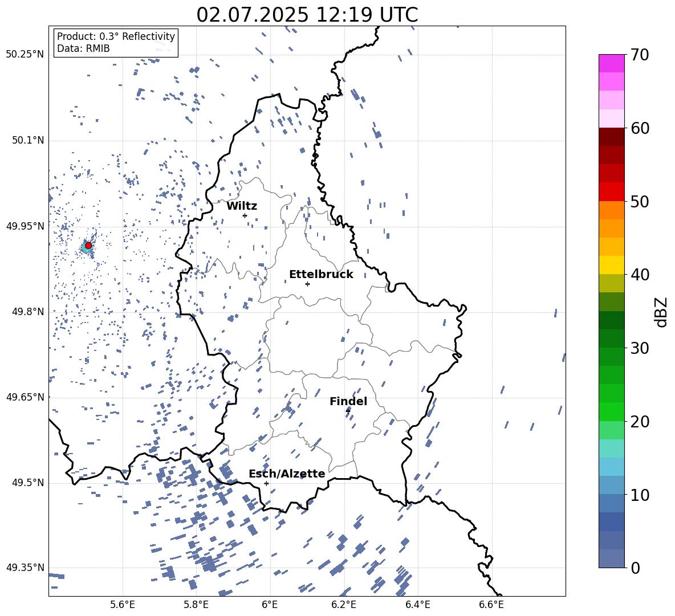Click the 5.8°E longitude tick label

(196, 605)
